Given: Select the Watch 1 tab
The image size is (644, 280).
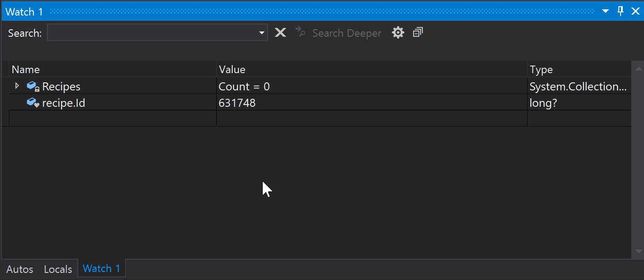Looking at the screenshot, I should (101, 268).
